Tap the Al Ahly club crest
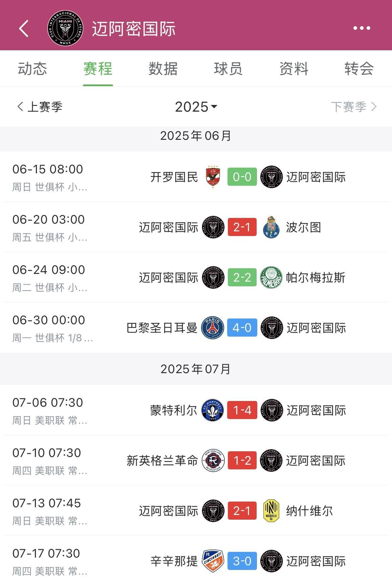The width and height of the screenshot is (392, 578). click(213, 177)
